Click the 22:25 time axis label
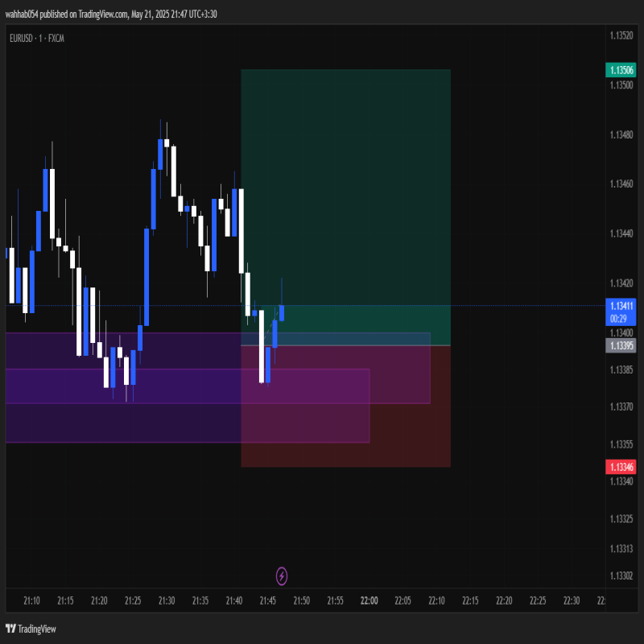 click(538, 601)
